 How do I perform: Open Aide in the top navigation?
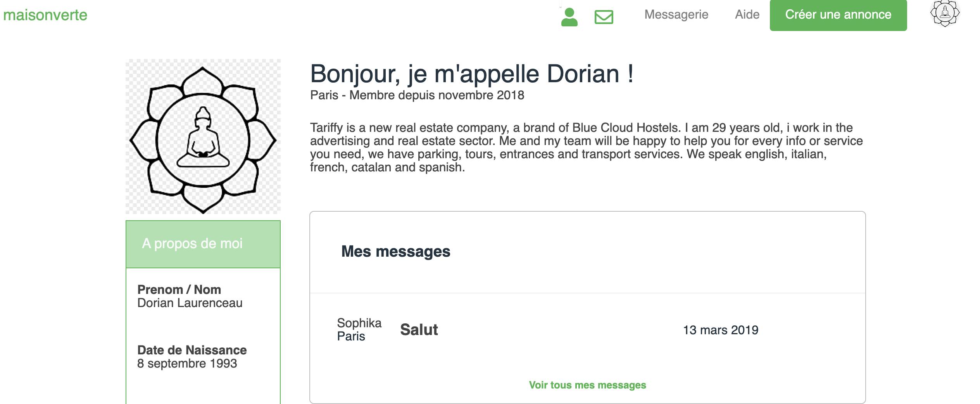click(x=747, y=14)
